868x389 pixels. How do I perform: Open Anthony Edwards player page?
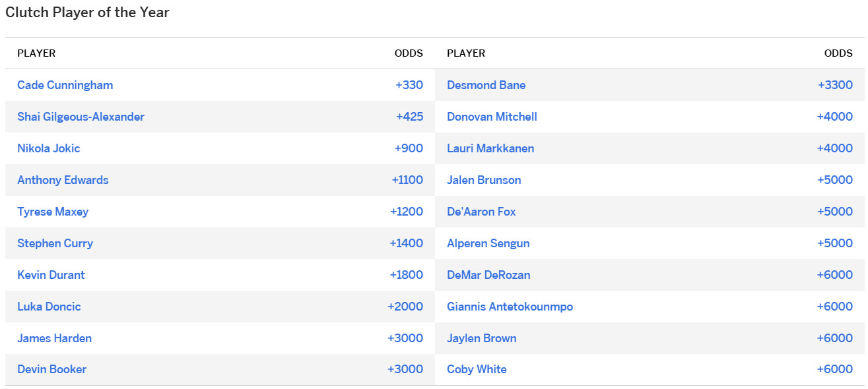[x=63, y=180]
